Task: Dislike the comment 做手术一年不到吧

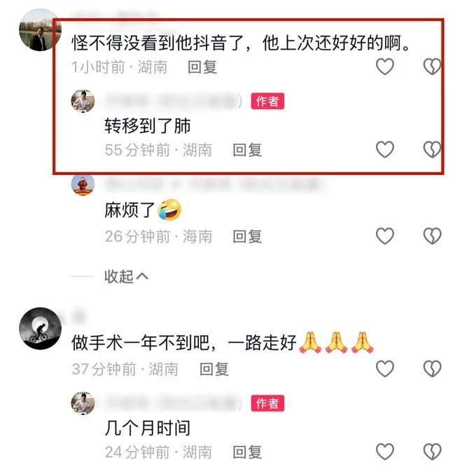Action: [432, 368]
